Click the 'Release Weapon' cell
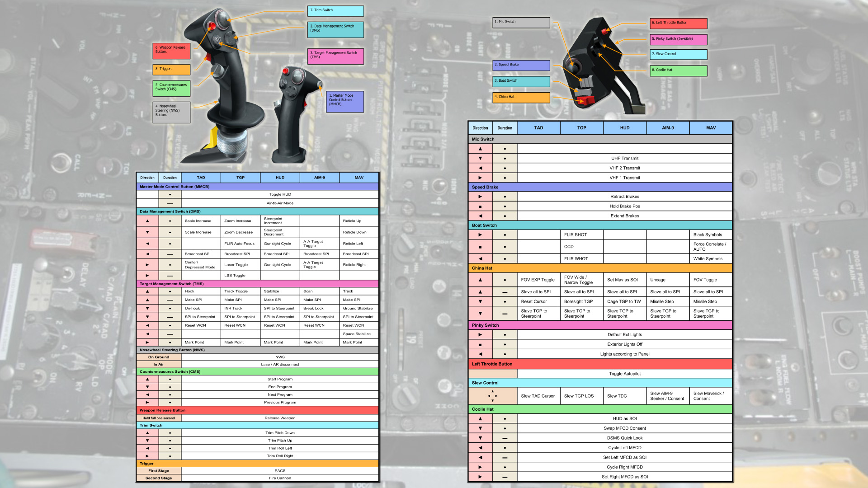The image size is (868, 488). pyautogui.click(x=280, y=418)
